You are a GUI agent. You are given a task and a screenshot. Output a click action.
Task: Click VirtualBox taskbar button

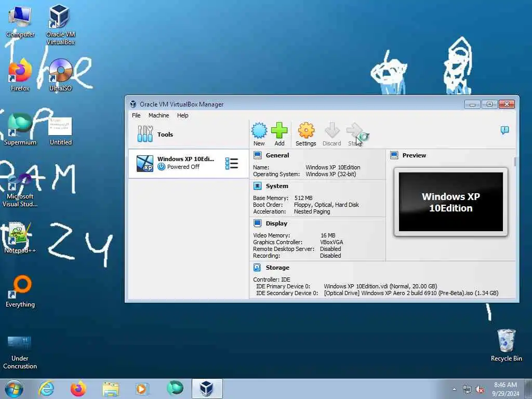pyautogui.click(x=207, y=389)
